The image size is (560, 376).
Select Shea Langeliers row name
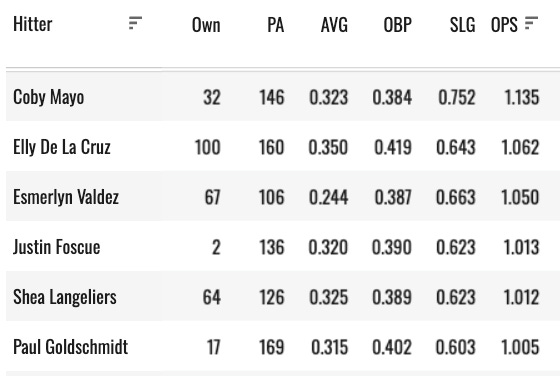(65, 297)
